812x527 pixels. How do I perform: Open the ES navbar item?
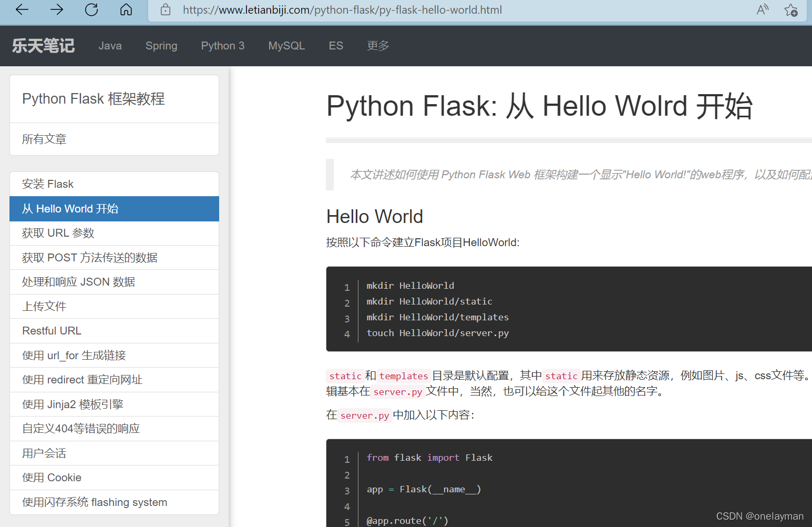pos(336,46)
